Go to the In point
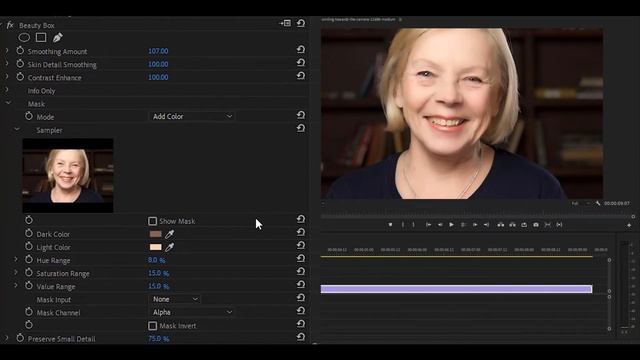 click(x=429, y=224)
